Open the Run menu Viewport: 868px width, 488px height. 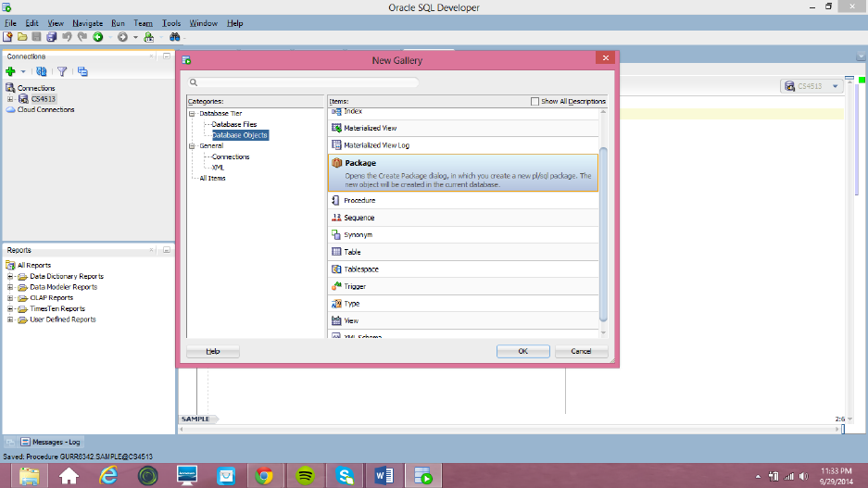118,23
